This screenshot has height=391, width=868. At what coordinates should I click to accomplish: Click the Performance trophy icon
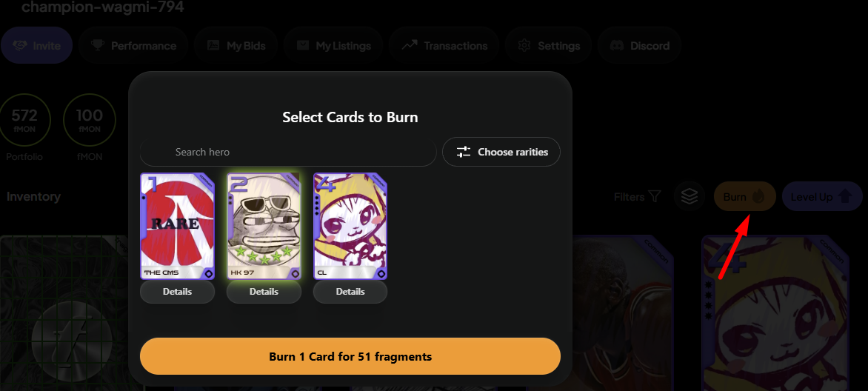click(98, 46)
